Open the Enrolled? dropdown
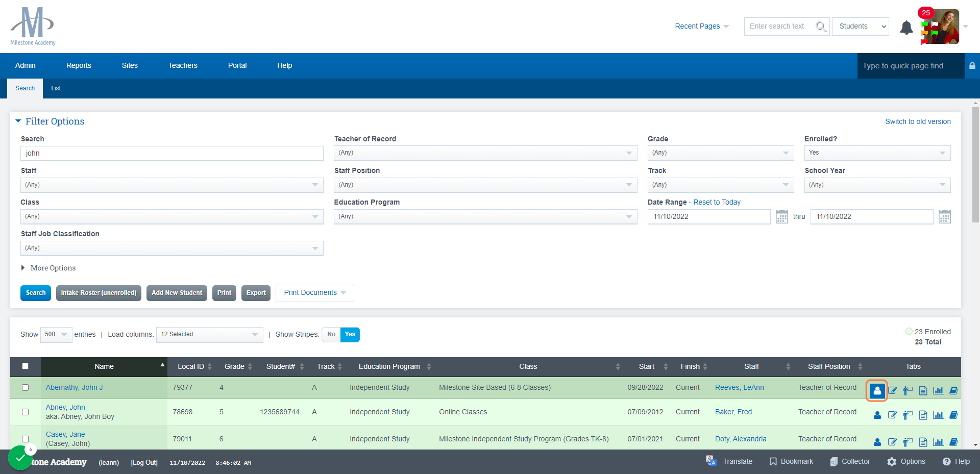The height and width of the screenshot is (474, 980). [877, 153]
